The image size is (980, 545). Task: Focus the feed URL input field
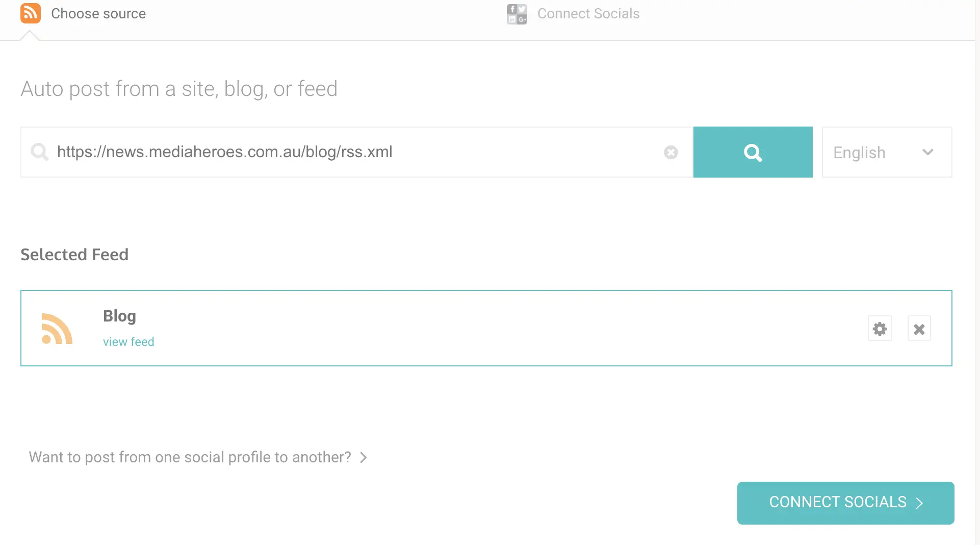352,152
